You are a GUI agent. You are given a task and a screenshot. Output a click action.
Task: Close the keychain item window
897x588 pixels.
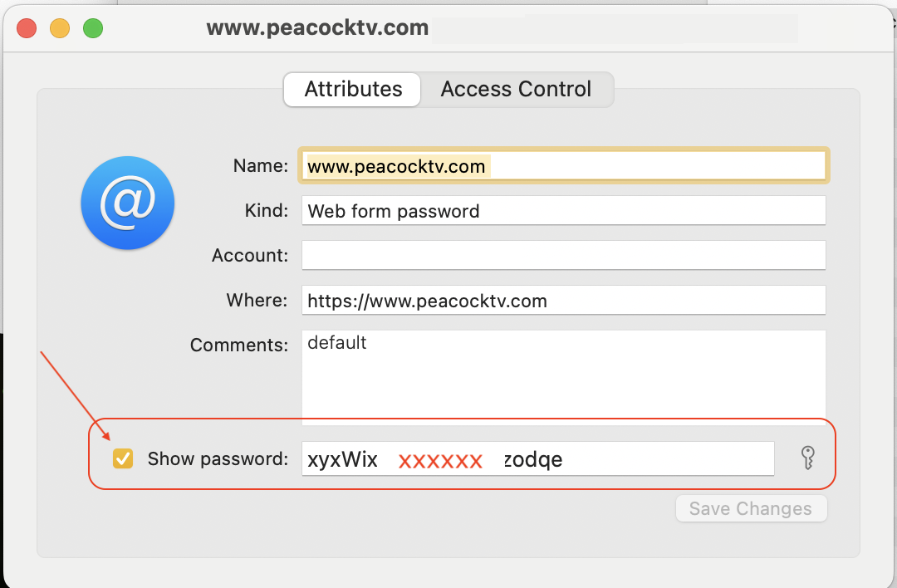[26, 27]
